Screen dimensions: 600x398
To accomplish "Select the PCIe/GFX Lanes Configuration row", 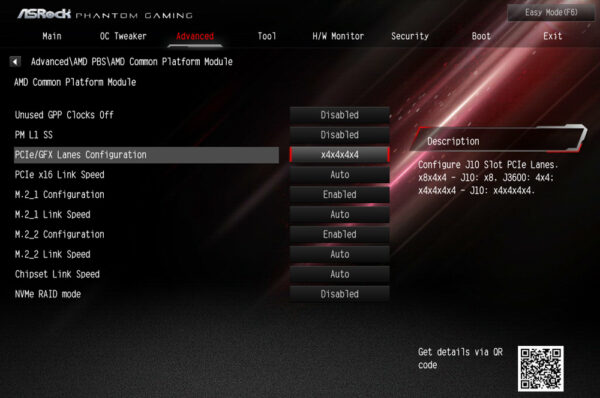I will [x=146, y=155].
